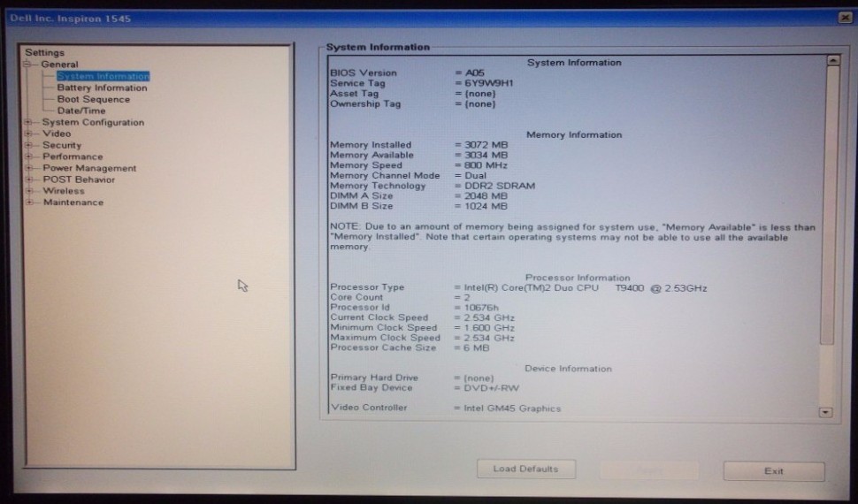Click the Memory Channel Mode value Dual

475,176
